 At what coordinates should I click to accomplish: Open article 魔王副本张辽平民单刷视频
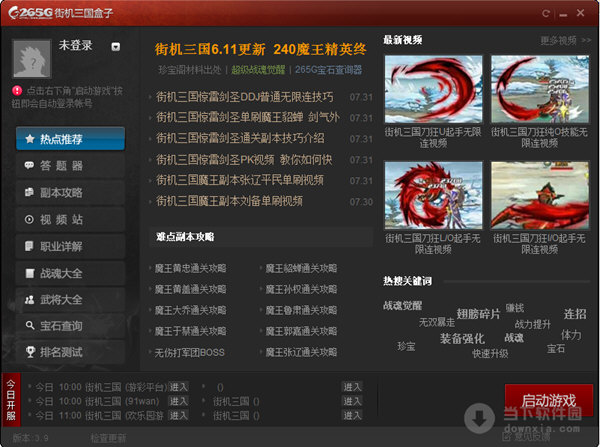[240, 180]
